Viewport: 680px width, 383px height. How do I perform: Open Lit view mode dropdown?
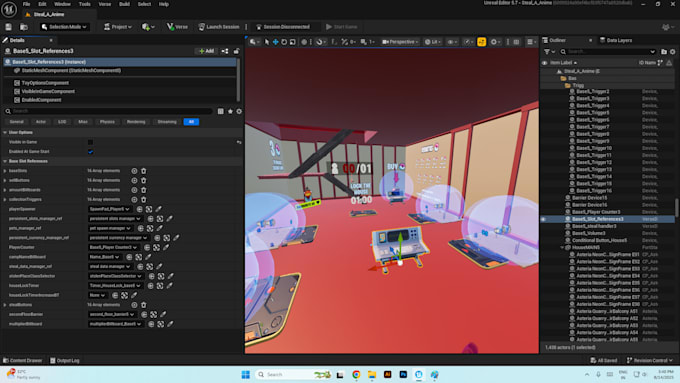432,42
